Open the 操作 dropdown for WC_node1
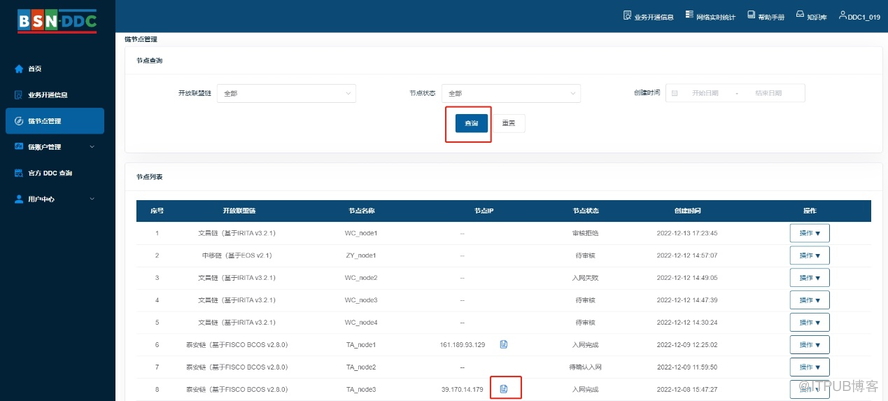Screen dimensions: 888x401 810,233
